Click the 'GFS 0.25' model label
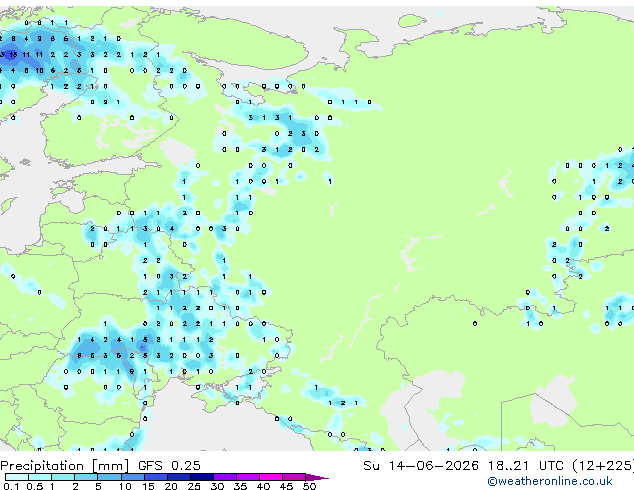Viewport: 634px width, 490px height. pos(169,466)
